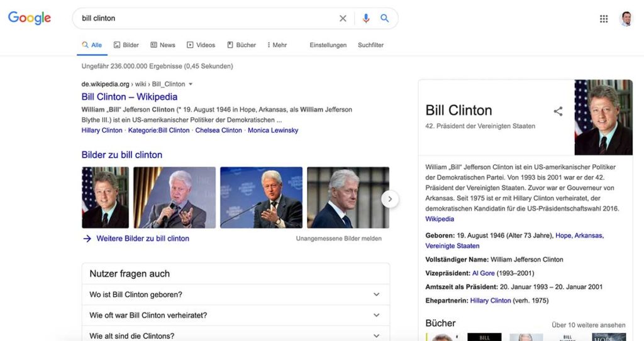Show next images with the carousel arrow

tap(390, 199)
